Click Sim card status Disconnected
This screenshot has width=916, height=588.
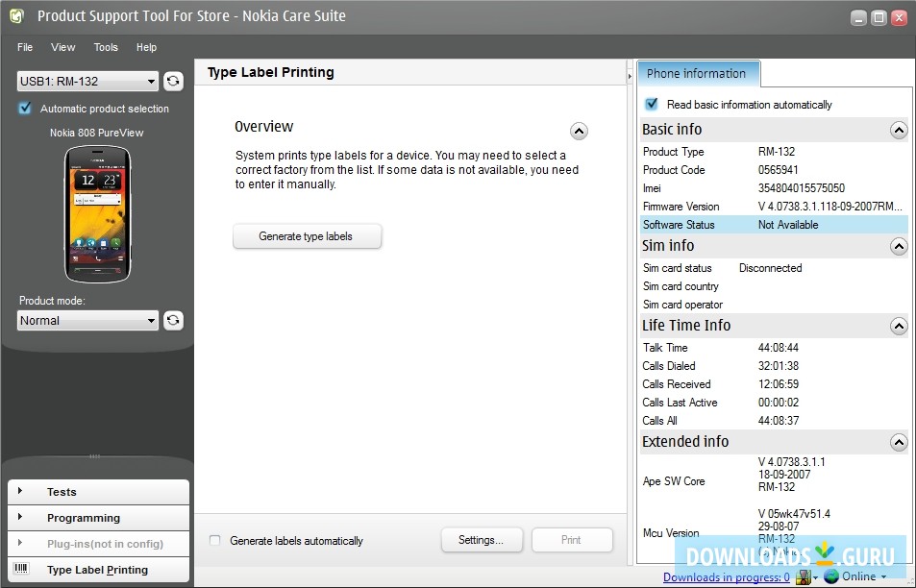click(770, 268)
